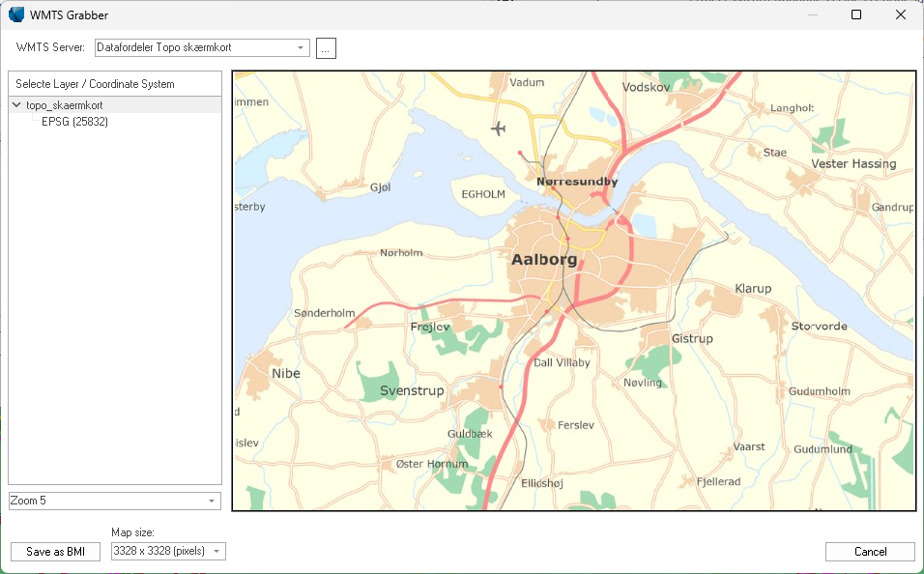Click the Nørresundby label on the map

577,182
